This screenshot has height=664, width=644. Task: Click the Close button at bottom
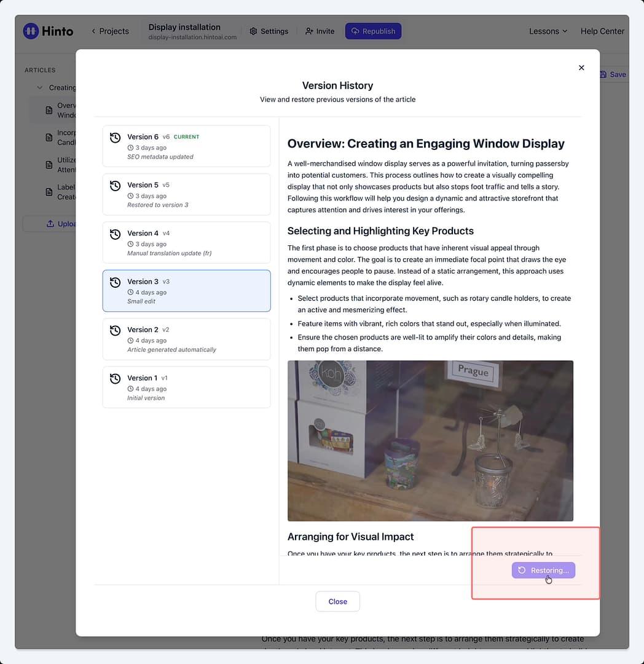(x=337, y=601)
